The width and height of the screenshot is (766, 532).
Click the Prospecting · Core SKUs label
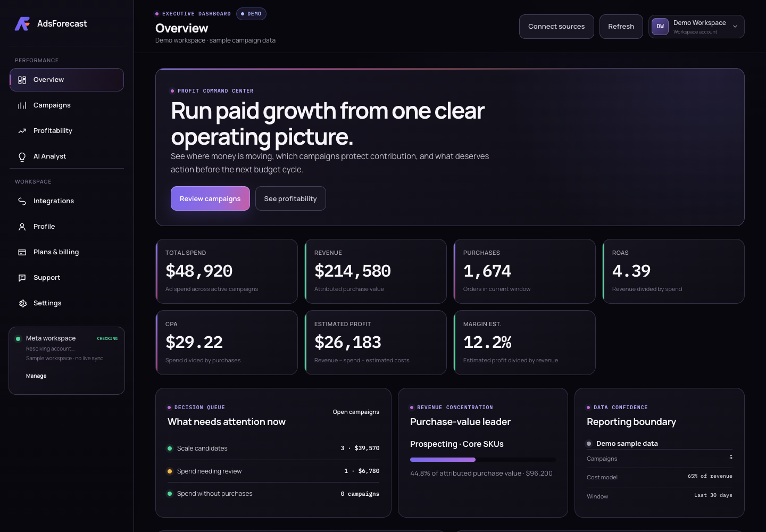[x=457, y=444]
